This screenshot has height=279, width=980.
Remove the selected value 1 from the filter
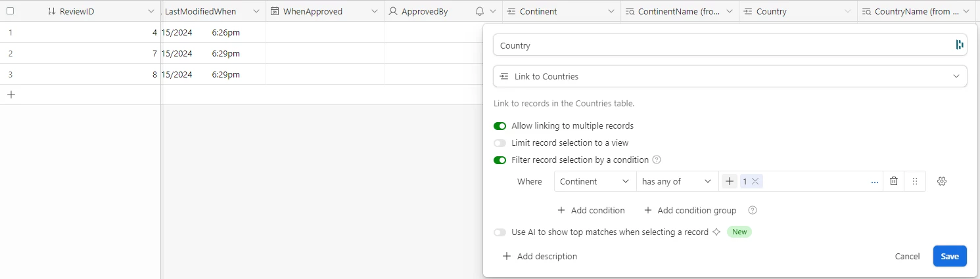pos(756,181)
